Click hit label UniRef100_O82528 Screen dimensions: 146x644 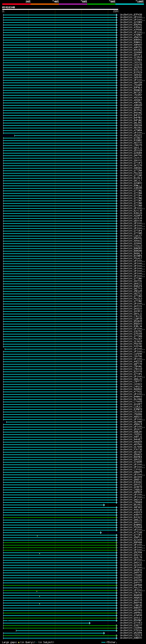(131, 67)
